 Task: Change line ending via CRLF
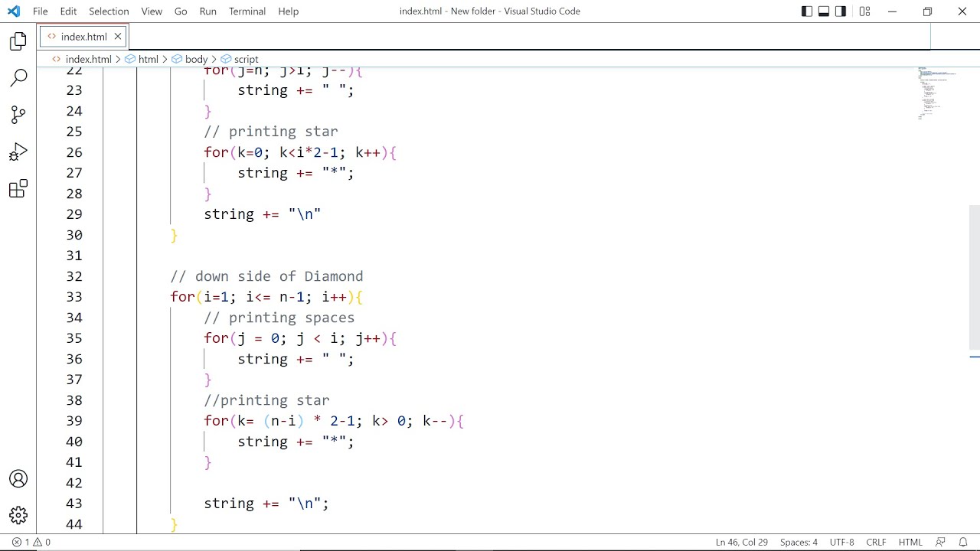pos(876,542)
